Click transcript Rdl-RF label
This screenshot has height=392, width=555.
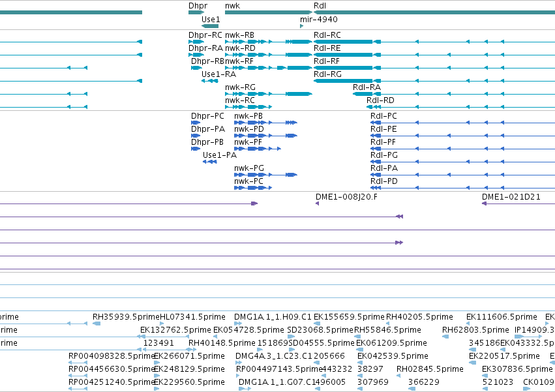pos(327,61)
